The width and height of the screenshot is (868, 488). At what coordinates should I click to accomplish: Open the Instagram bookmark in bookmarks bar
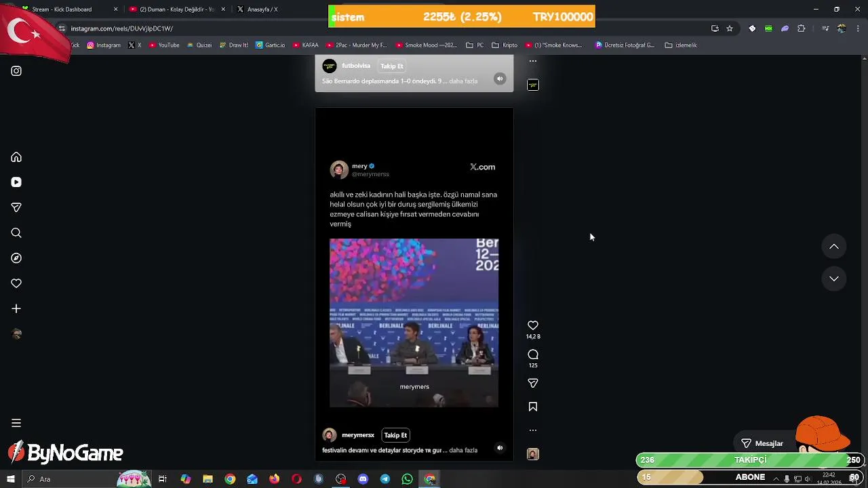(103, 45)
